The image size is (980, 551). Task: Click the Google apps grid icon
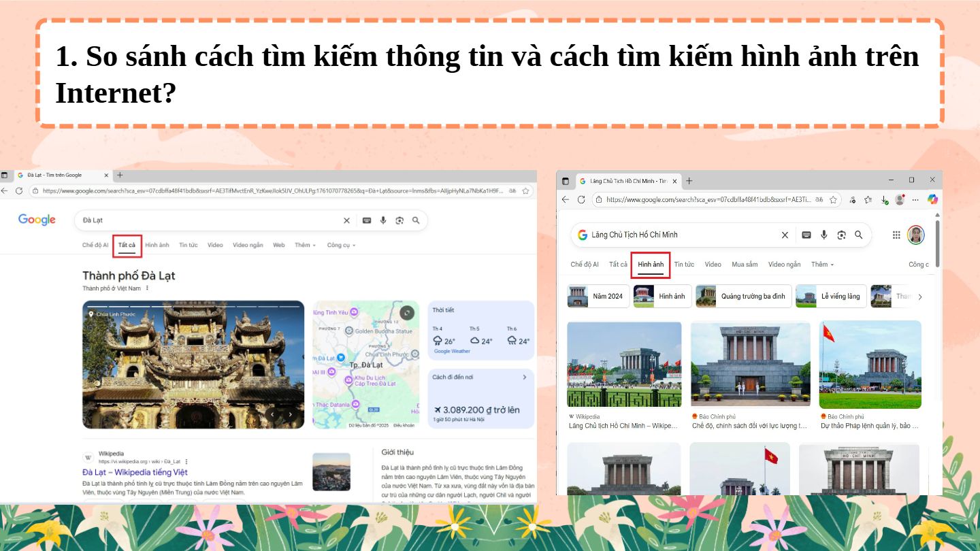coord(896,235)
